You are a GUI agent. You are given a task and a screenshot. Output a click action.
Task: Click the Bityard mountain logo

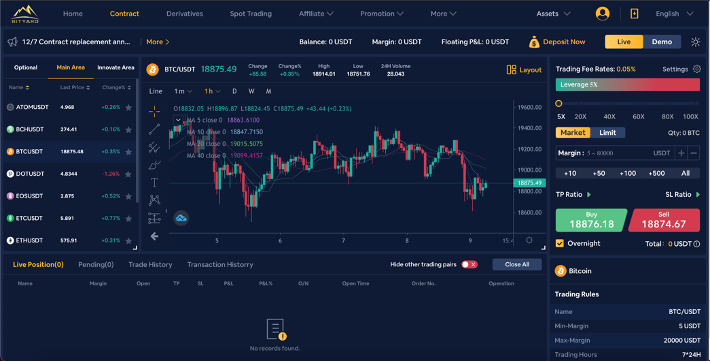25,14
